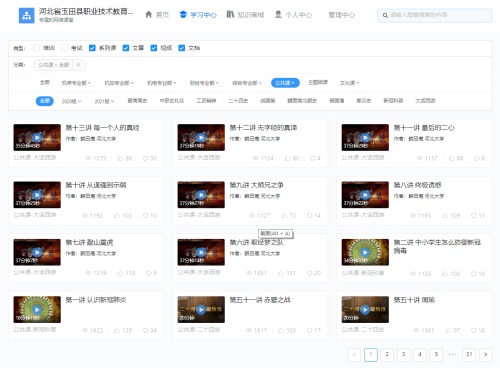Click like icon on 第一讲 认识新冠肺炎 card

pyautogui.click(x=117, y=330)
